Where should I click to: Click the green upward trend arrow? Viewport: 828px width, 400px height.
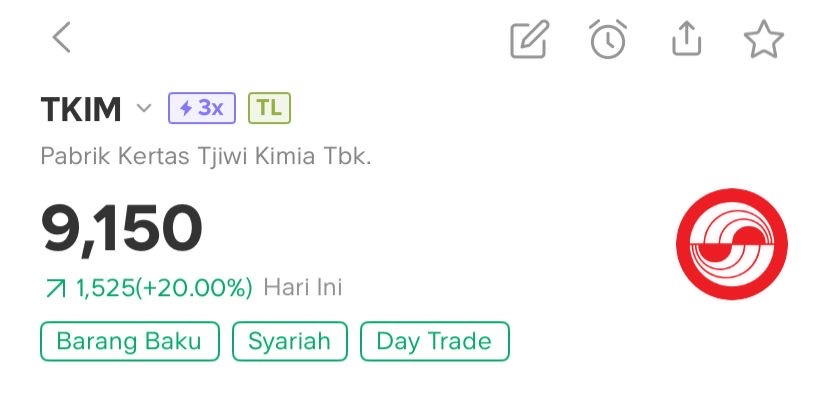click(54, 289)
